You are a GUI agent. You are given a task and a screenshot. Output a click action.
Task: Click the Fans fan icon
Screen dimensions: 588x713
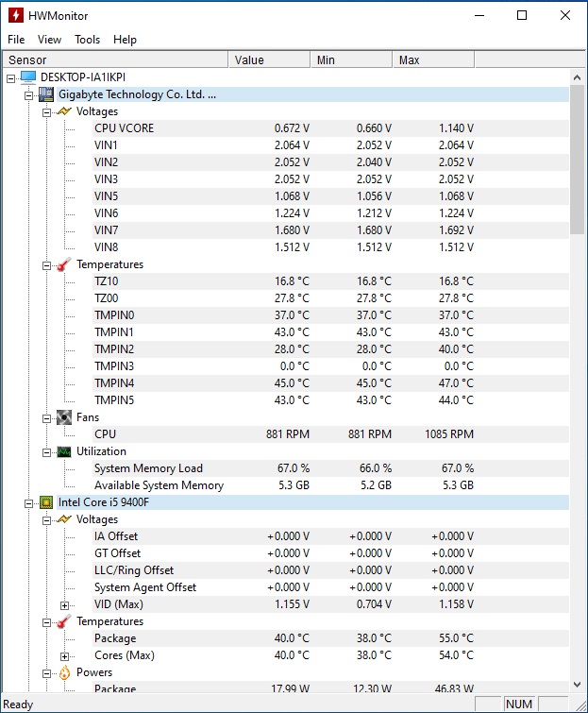64,417
